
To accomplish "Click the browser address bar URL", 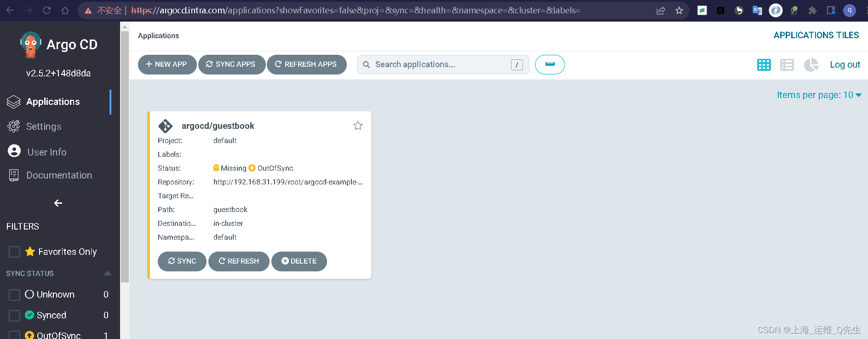I will pyautogui.click(x=356, y=11).
